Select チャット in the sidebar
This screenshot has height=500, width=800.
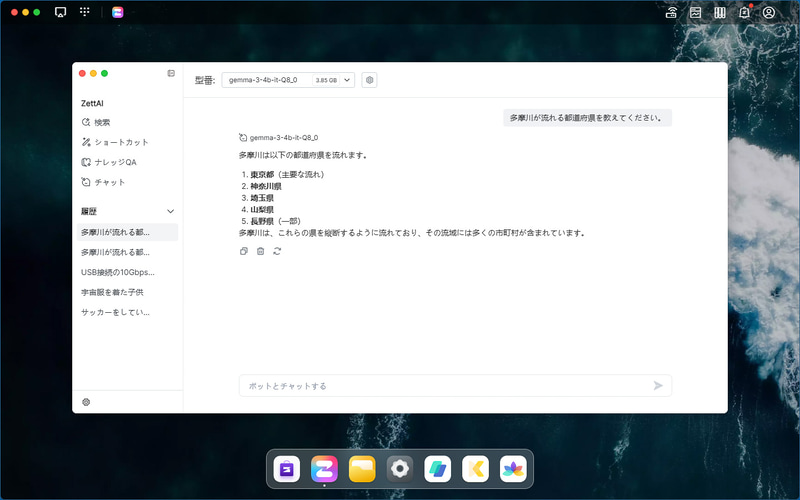click(x=103, y=182)
